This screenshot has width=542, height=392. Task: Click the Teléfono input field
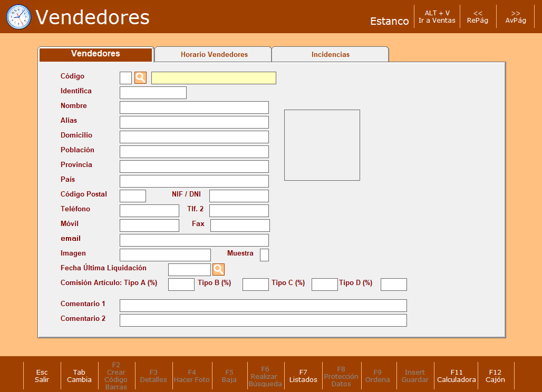pyautogui.click(x=149, y=211)
